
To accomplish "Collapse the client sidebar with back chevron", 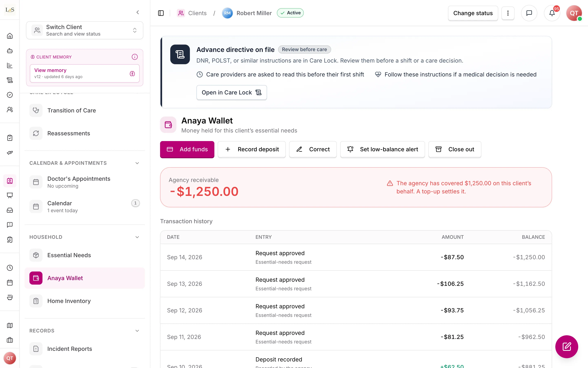I will point(138,12).
